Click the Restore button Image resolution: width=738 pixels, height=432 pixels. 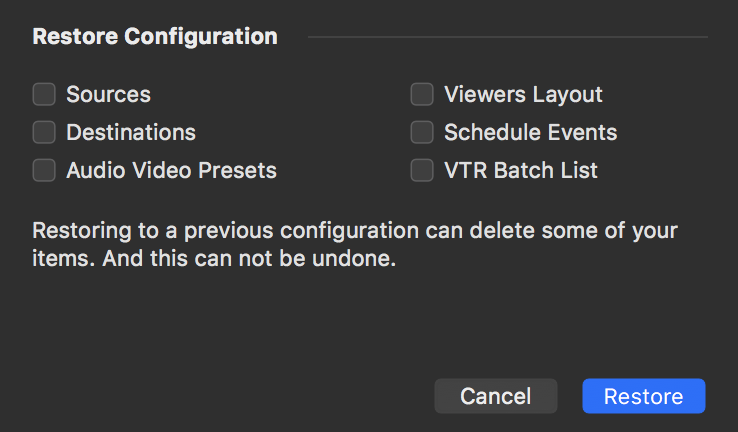(x=643, y=396)
